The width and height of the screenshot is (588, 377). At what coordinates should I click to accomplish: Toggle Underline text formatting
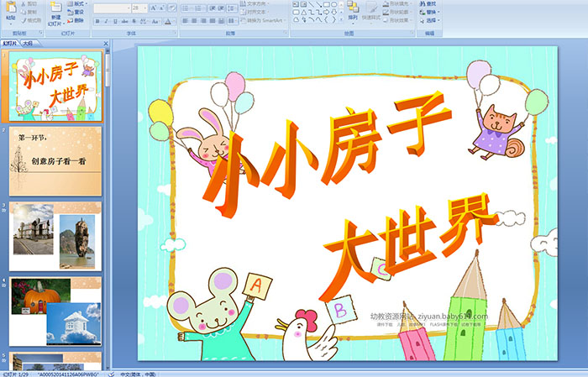tap(115, 21)
